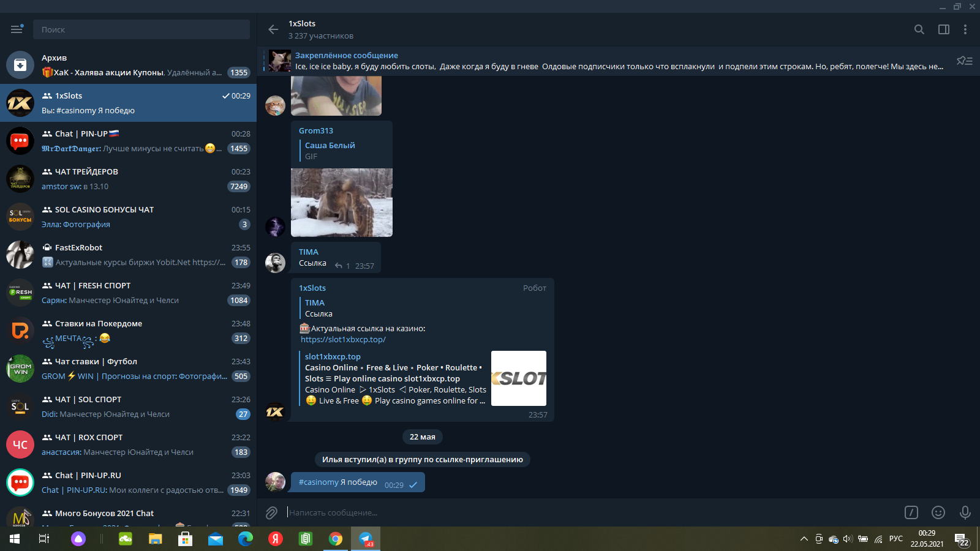Open the Alice assistant purple taskbar icon

click(x=78, y=539)
